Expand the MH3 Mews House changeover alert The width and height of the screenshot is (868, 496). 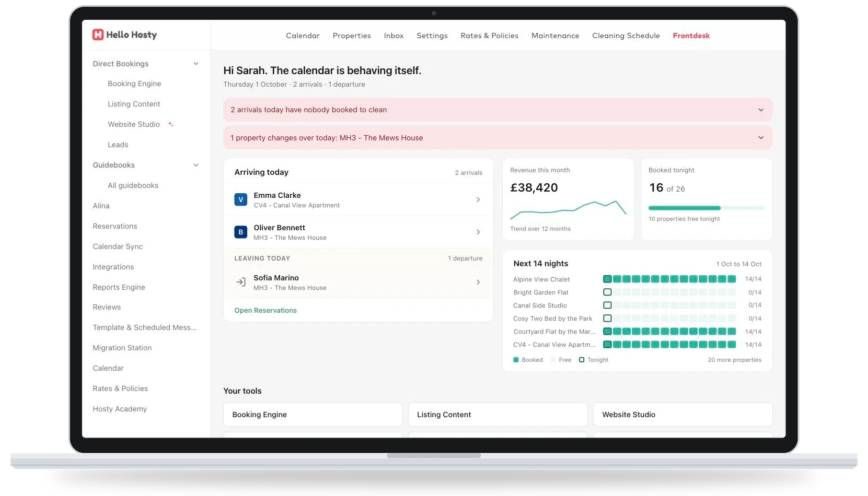(761, 138)
